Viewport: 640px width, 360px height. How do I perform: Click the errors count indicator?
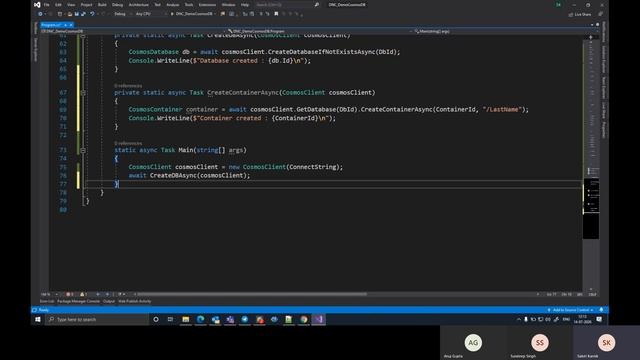pyautogui.click(x=70, y=294)
